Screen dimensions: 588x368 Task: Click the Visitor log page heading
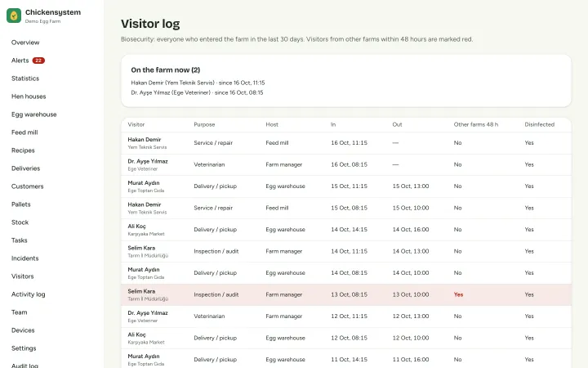click(150, 24)
